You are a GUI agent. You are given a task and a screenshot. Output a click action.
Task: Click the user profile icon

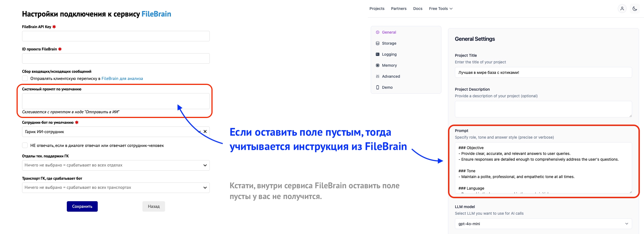622,9
